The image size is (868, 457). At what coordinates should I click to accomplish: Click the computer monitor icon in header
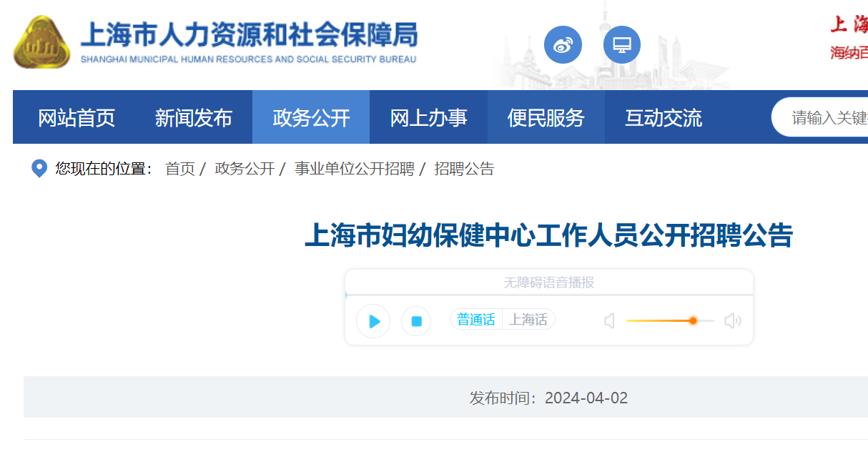coord(621,44)
